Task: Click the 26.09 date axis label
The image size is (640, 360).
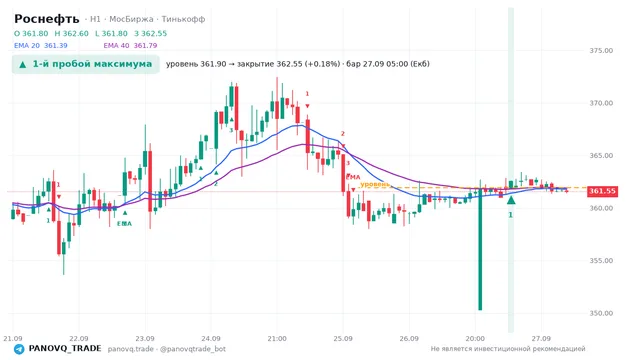Action: pyautogui.click(x=409, y=339)
